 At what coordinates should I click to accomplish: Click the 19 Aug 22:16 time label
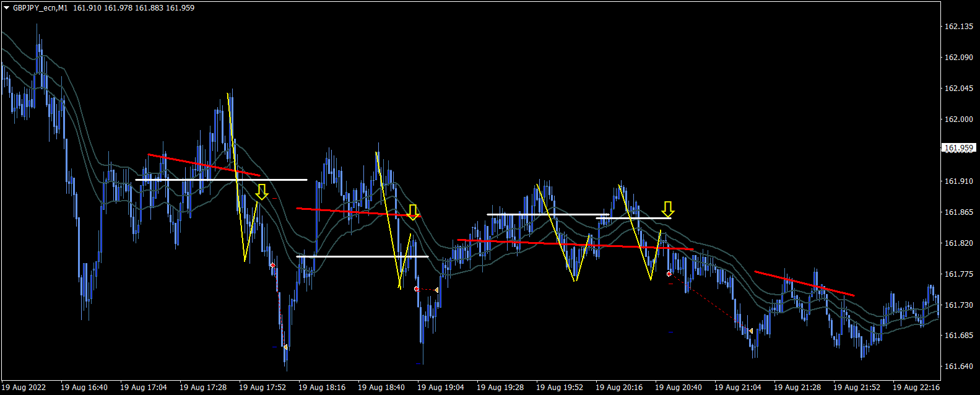(916, 388)
